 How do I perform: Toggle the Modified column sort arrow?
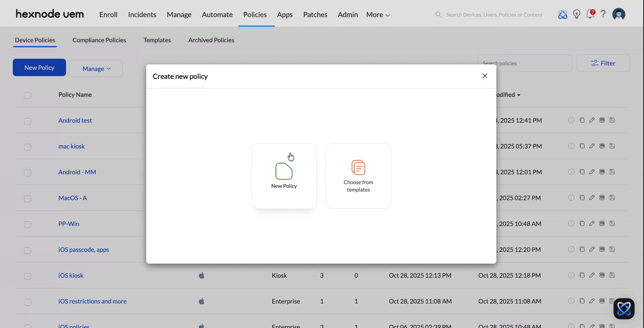[518, 95]
